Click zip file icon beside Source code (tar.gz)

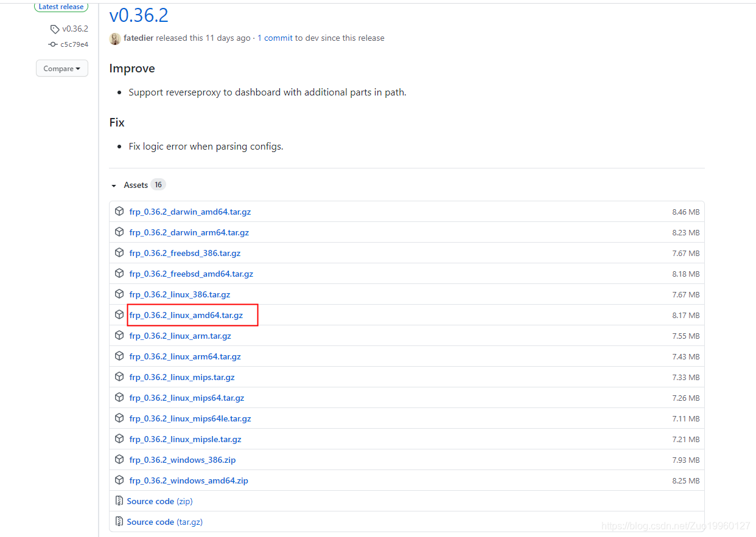point(119,522)
